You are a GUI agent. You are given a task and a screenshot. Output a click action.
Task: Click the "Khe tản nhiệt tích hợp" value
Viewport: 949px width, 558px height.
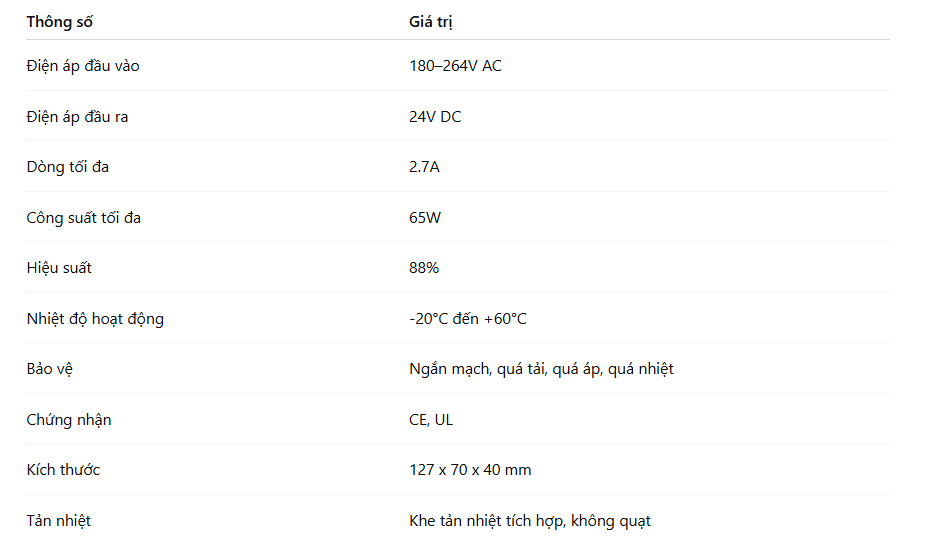pos(530,521)
